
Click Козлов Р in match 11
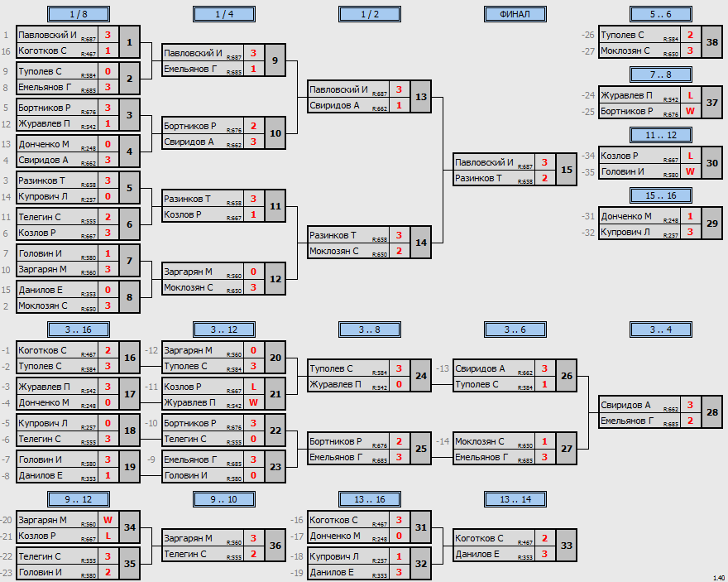(183, 214)
